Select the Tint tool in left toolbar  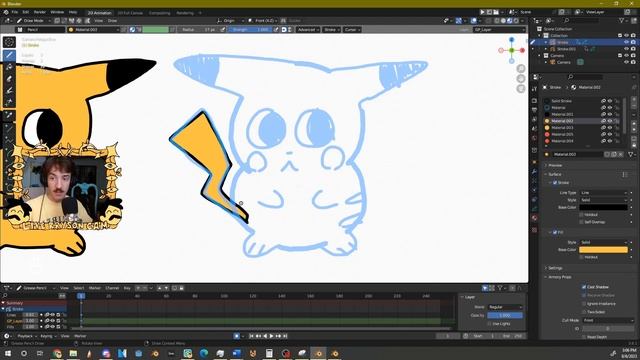click(x=9, y=91)
